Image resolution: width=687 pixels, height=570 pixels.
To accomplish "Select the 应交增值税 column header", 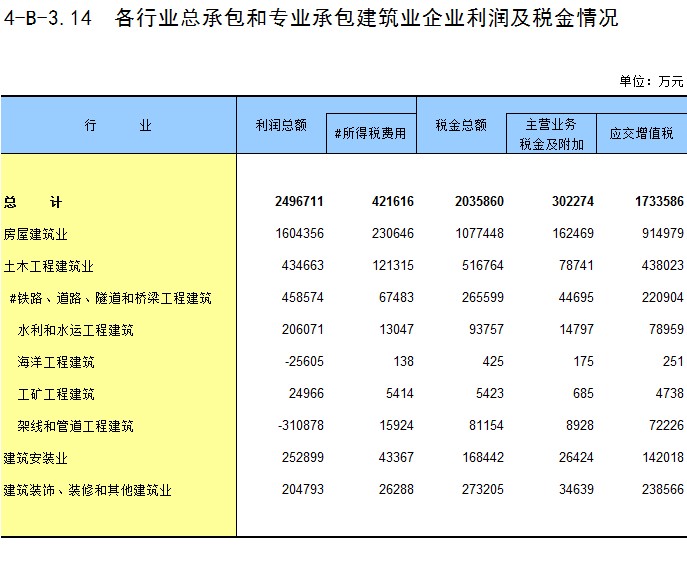I will (x=641, y=134).
